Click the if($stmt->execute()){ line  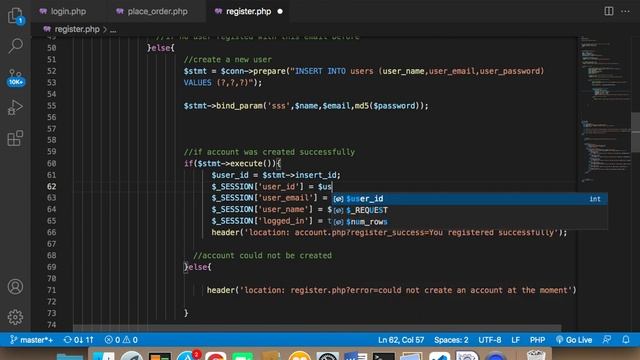click(232, 163)
